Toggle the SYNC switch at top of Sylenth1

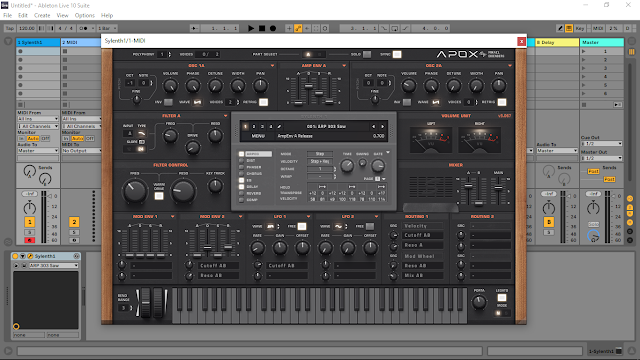[397, 54]
